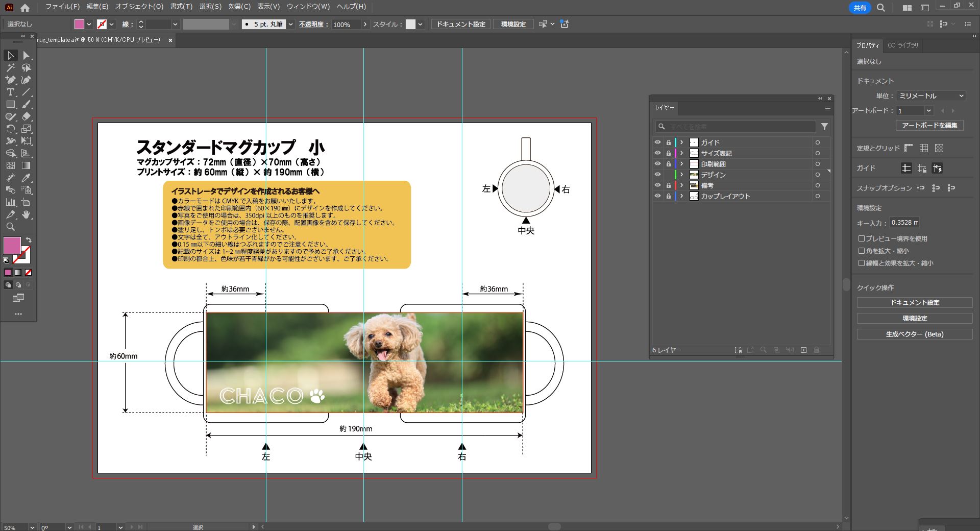This screenshot has width=980, height=531.
Task: Select the Direct Selection tool
Action: click(27, 55)
